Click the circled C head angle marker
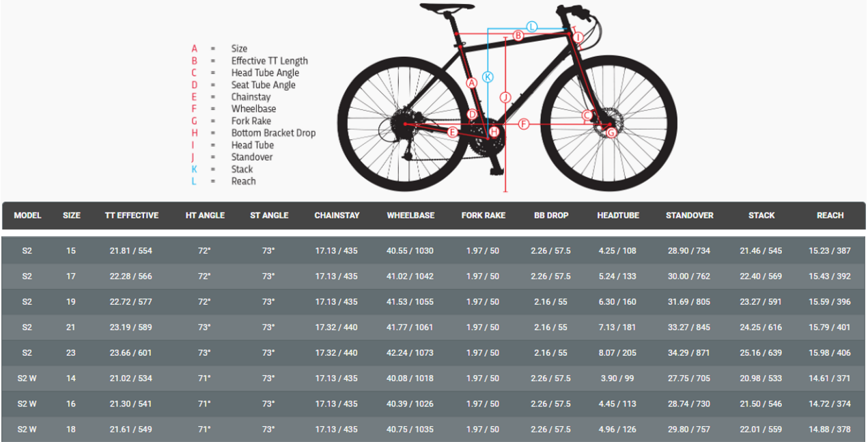Viewport: 868px width, 442px height. tap(587, 115)
